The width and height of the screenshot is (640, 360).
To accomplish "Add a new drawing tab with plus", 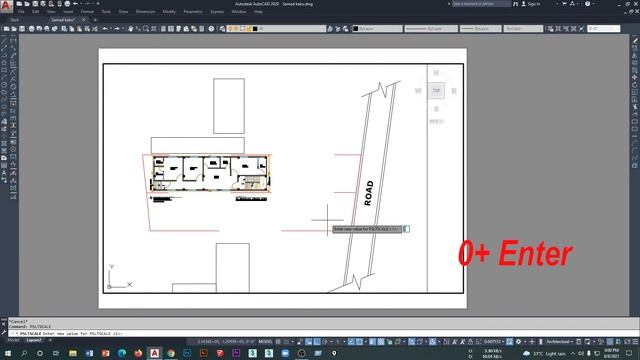I will pyautogui.click(x=95, y=20).
